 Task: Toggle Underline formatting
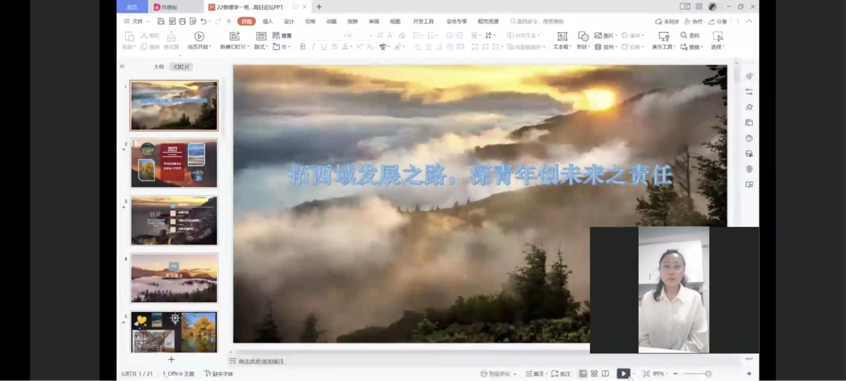(x=323, y=47)
